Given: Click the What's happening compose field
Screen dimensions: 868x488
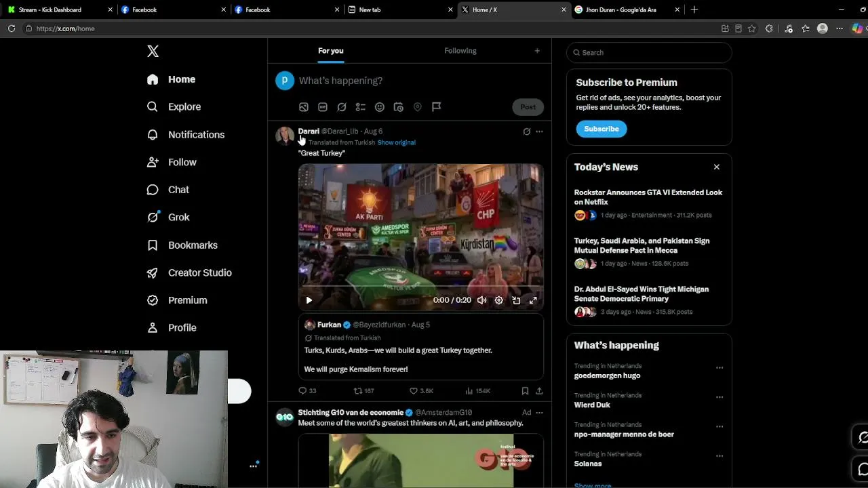Looking at the screenshot, I should coord(340,81).
